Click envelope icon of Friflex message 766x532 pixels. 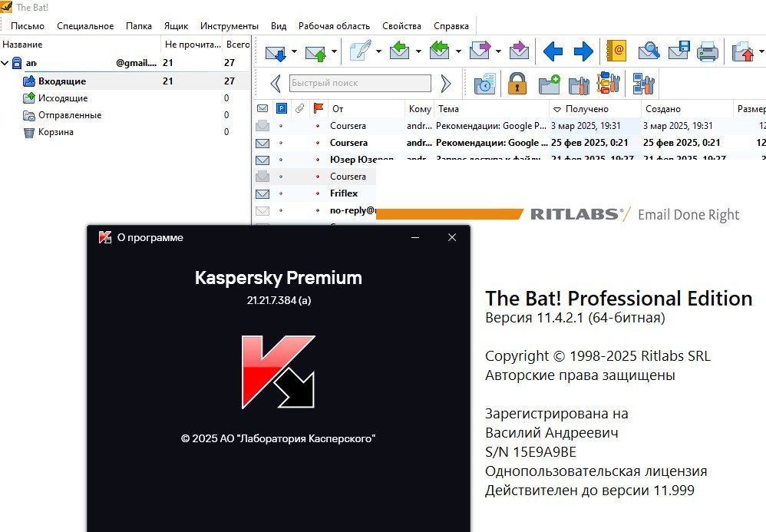point(262,194)
